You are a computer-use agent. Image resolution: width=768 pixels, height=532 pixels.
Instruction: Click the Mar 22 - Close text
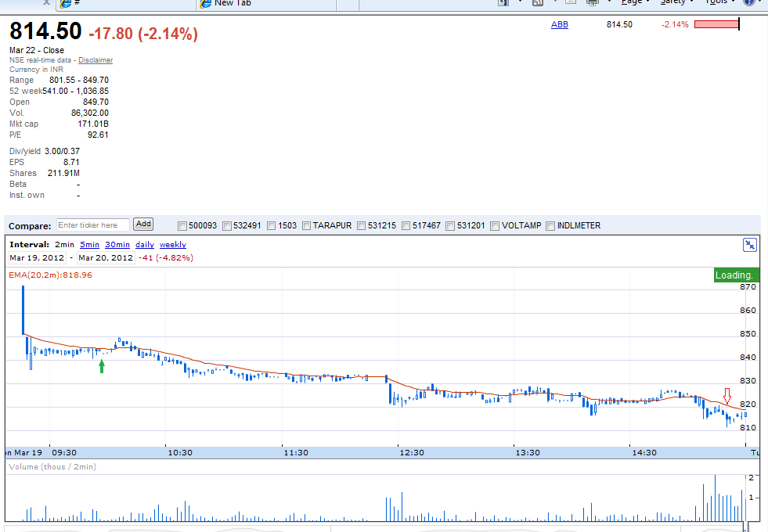pos(37,50)
